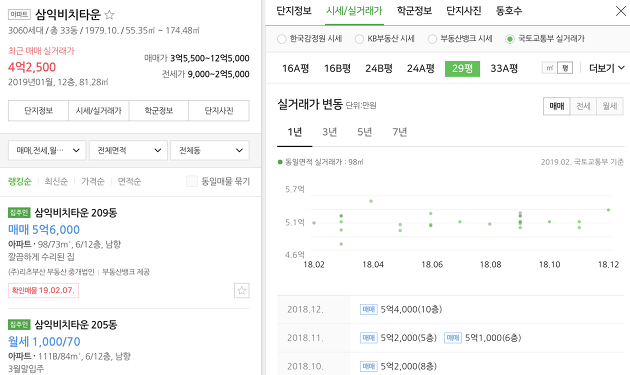Sort listings by 면적순

(x=129, y=181)
